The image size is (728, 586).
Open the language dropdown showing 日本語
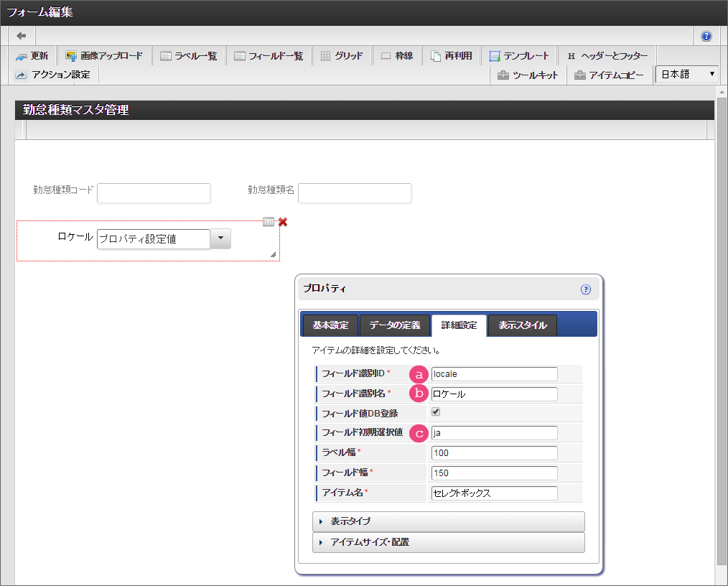pos(687,74)
